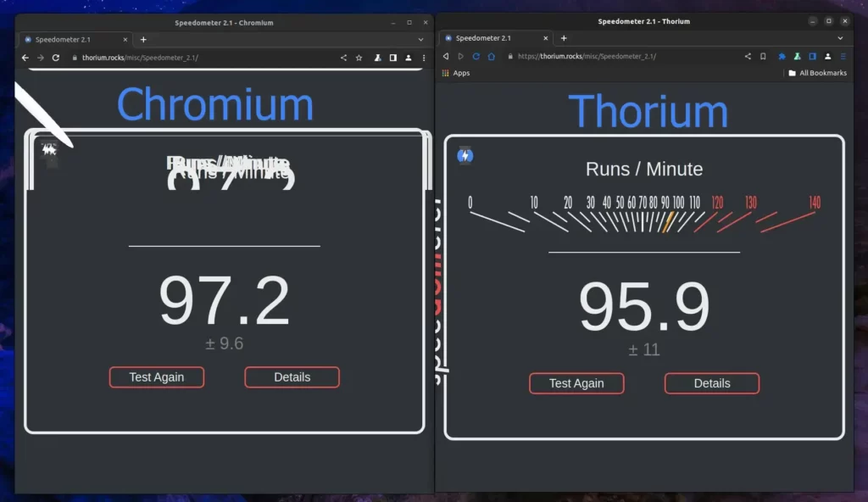Image resolution: width=868 pixels, height=502 pixels.
Task: Go to the home page in Thorium
Action: (492, 56)
